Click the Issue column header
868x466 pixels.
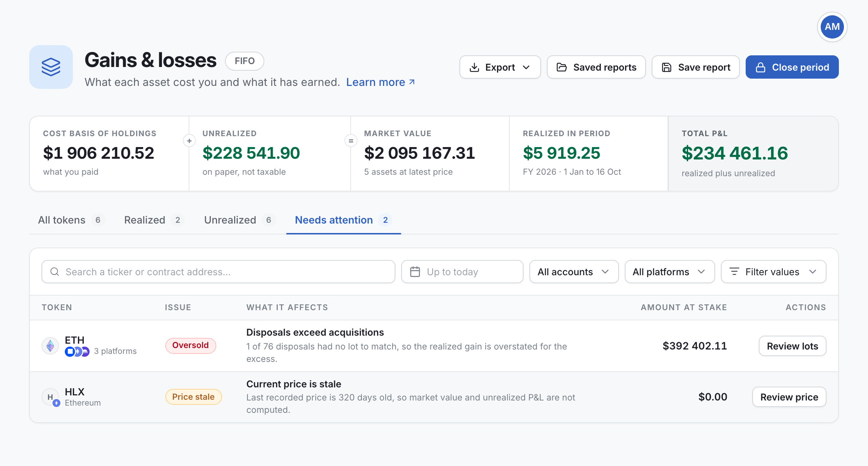178,307
